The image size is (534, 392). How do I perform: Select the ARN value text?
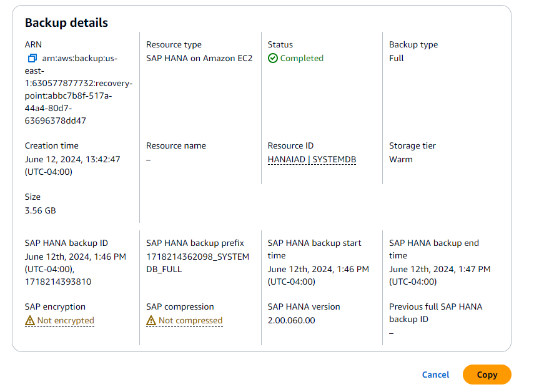[78, 89]
